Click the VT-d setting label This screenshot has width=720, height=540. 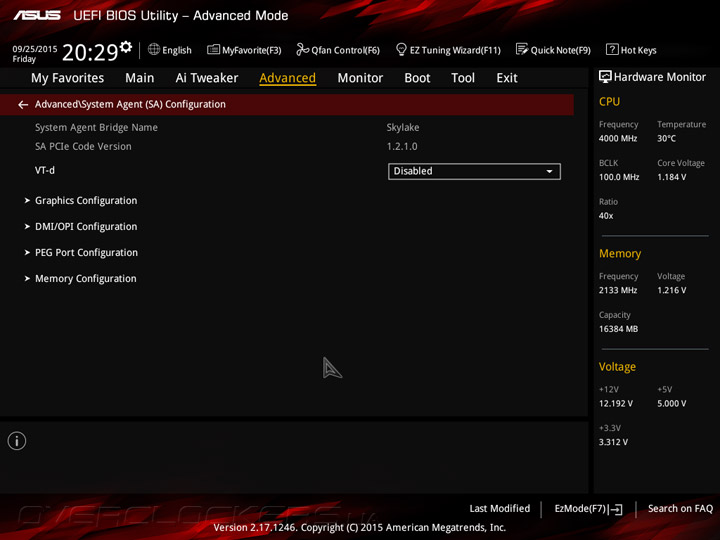pyautogui.click(x=45, y=170)
